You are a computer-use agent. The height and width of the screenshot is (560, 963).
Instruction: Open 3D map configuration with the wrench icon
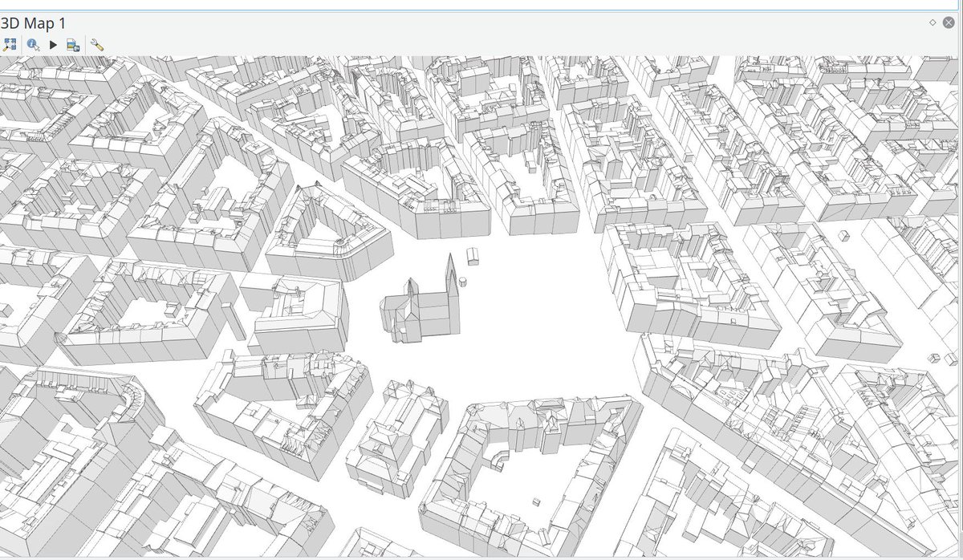click(98, 45)
